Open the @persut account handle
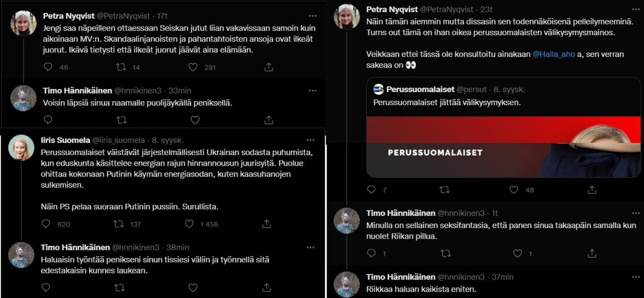This screenshot has height=298, width=644. [x=471, y=89]
